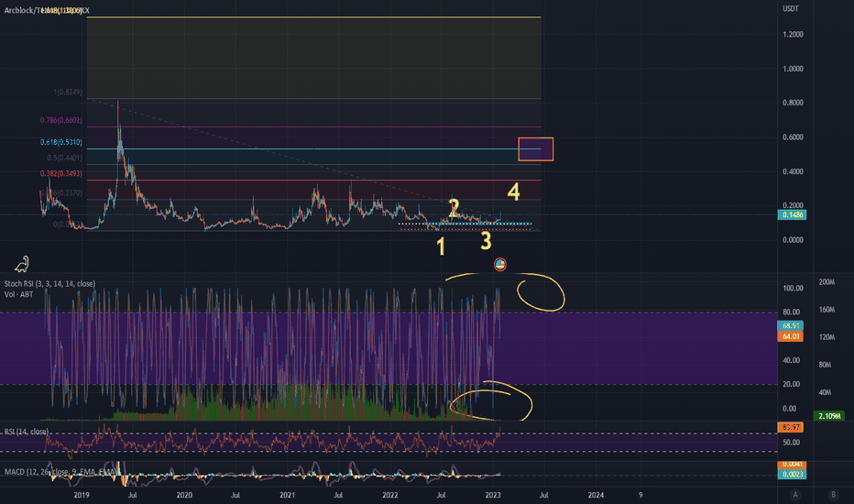Click the 1.2000 price axis label
Viewport: 854px width, 504px height.
coord(793,34)
